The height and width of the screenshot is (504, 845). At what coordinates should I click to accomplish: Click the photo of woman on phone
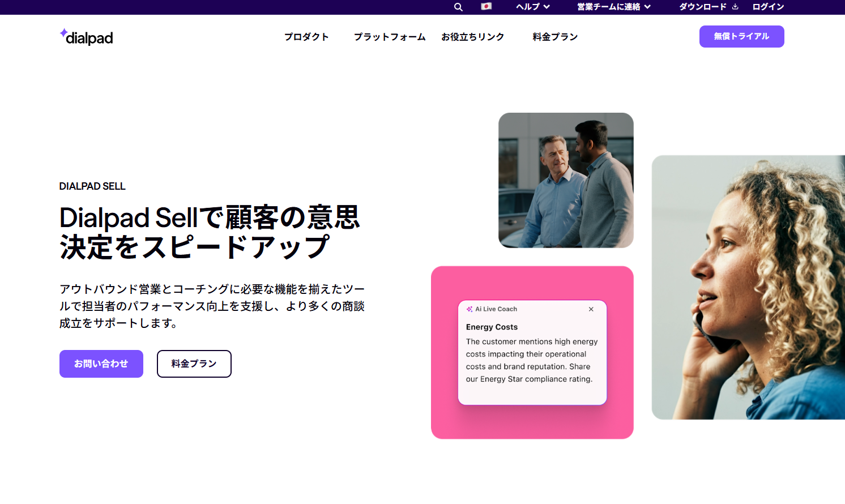[748, 287]
